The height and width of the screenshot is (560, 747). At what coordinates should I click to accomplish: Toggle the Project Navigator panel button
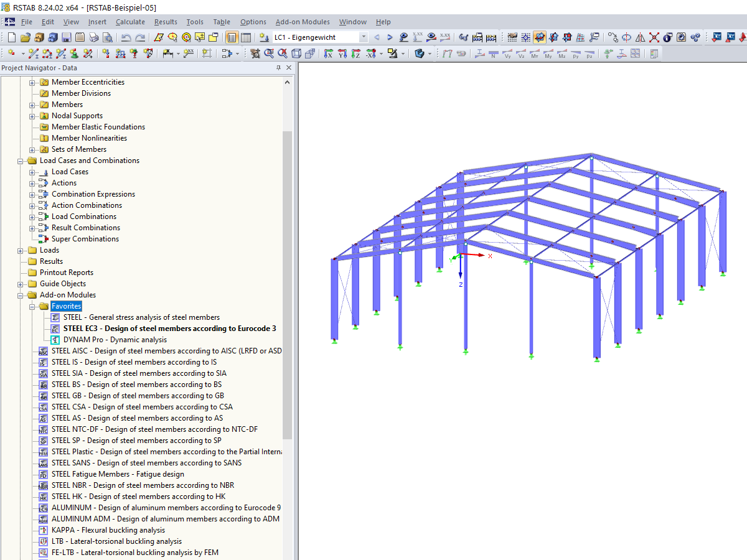pyautogui.click(x=231, y=37)
